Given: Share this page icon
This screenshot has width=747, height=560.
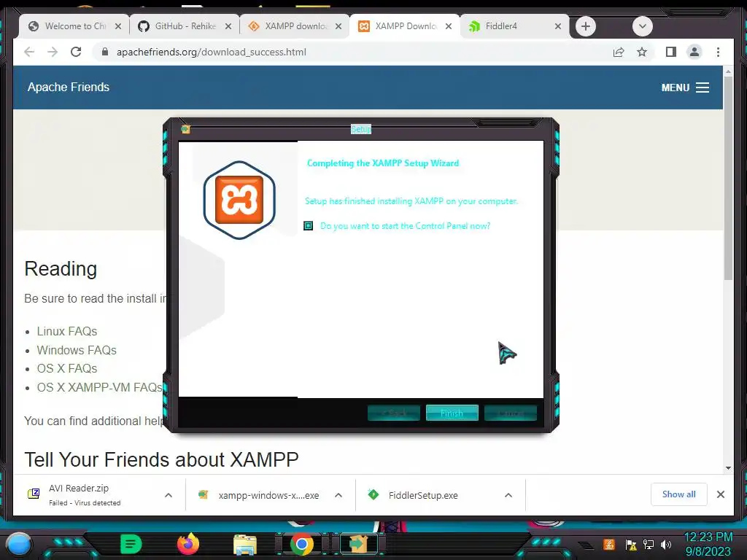Looking at the screenshot, I should pyautogui.click(x=619, y=52).
